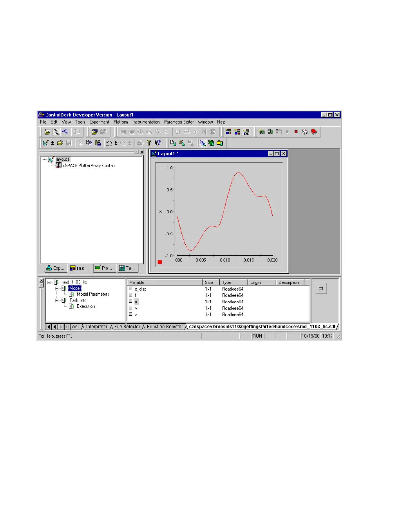Close the bottom tool window with its X
The image size is (420, 509).
click(x=42, y=281)
